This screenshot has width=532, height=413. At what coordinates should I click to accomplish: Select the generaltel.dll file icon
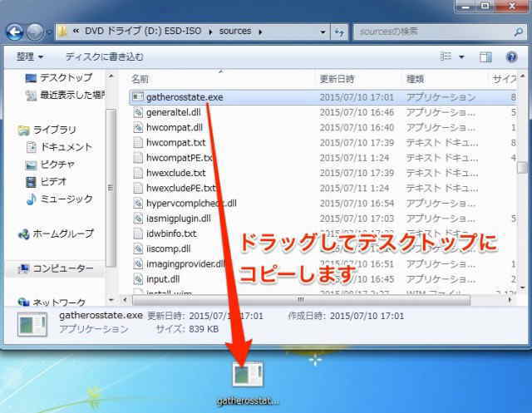click(138, 112)
